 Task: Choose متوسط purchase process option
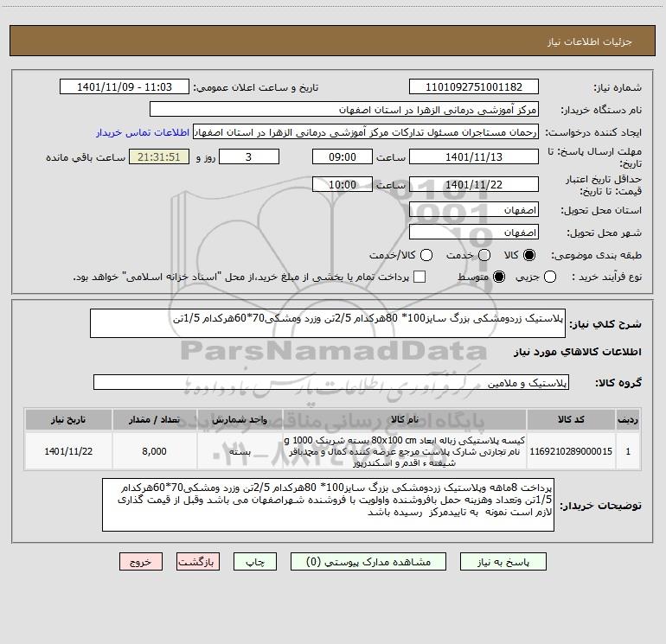coord(499,277)
